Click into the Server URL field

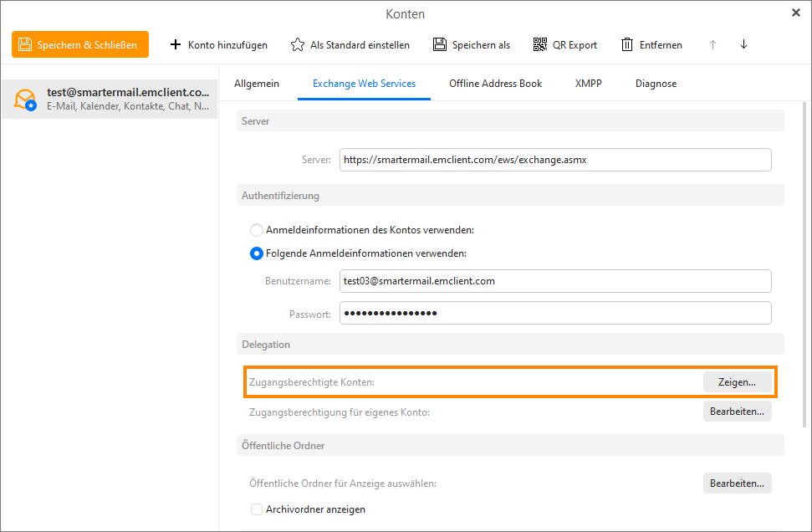(x=554, y=160)
